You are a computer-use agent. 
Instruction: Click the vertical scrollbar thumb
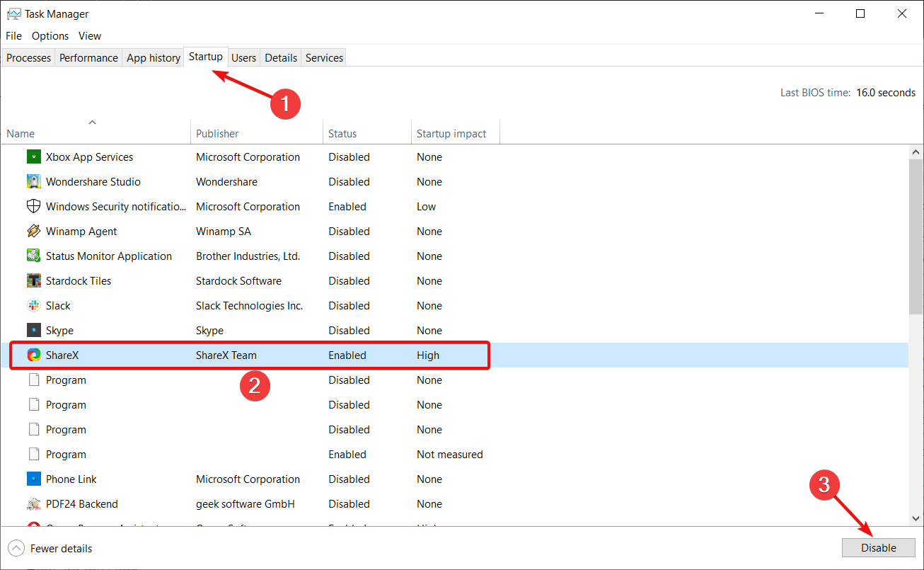[916, 236]
